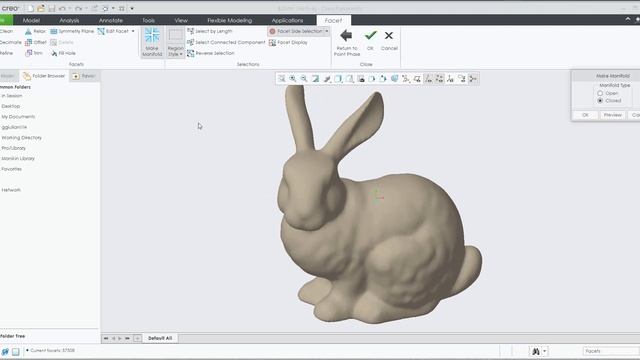Open the Annotate ribbon tab
This screenshot has width=640, height=360.
click(x=111, y=20)
